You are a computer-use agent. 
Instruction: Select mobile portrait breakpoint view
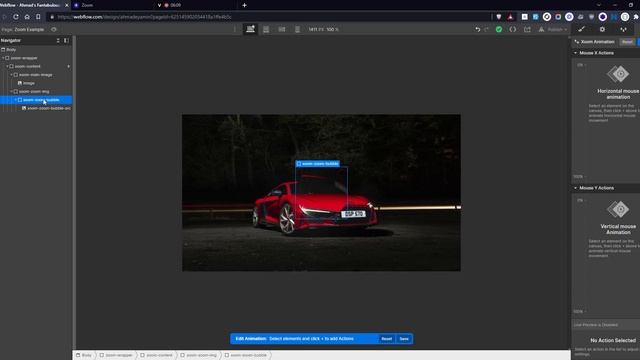pos(297,29)
